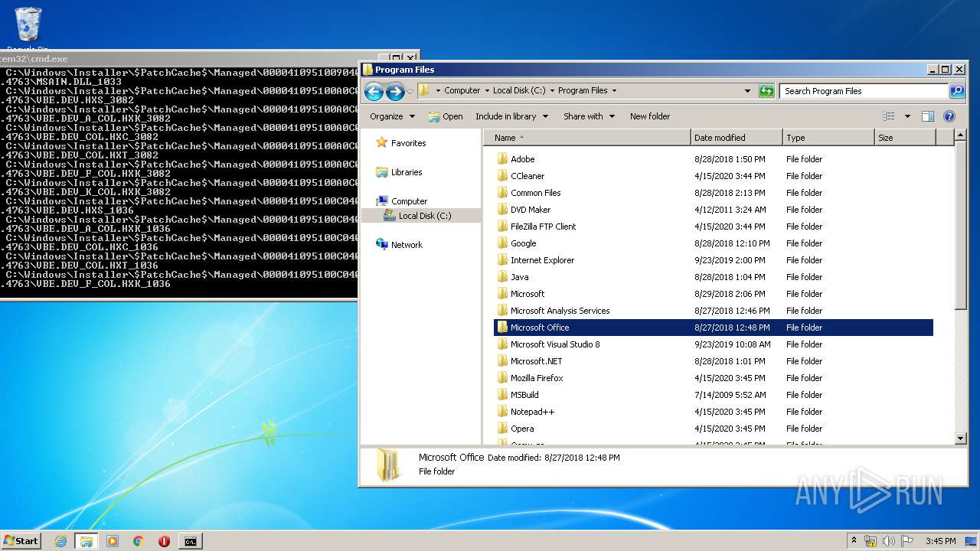Select the Microsoft Visual Studio 8 folder
Screen dimensions: 980x551
pos(555,344)
